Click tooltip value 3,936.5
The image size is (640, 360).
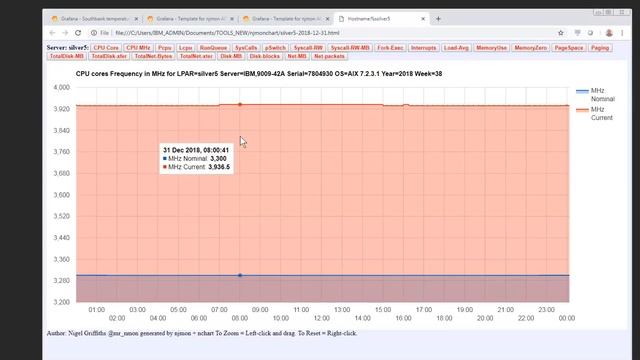pyautogui.click(x=219, y=167)
